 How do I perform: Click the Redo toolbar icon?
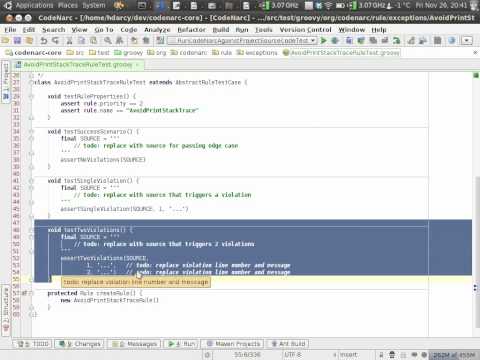tap(56, 41)
